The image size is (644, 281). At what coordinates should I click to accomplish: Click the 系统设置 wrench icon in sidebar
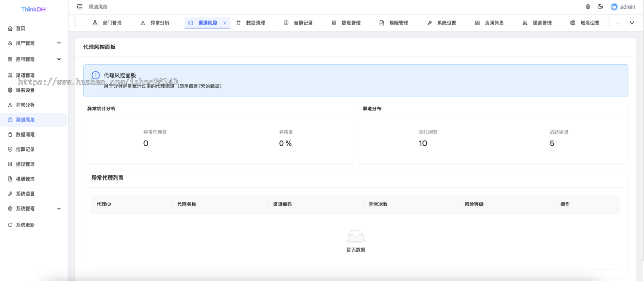[x=10, y=194]
